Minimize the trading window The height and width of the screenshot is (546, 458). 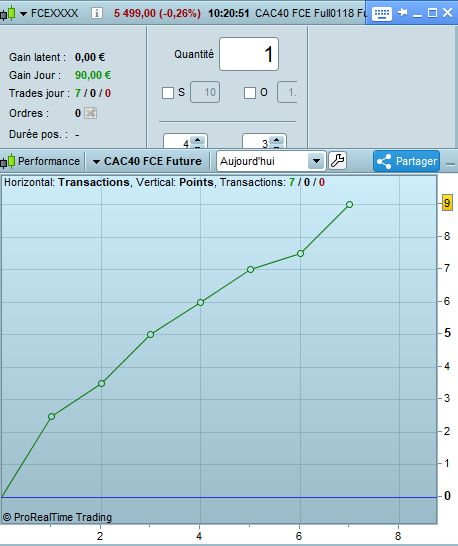[x=417, y=16]
